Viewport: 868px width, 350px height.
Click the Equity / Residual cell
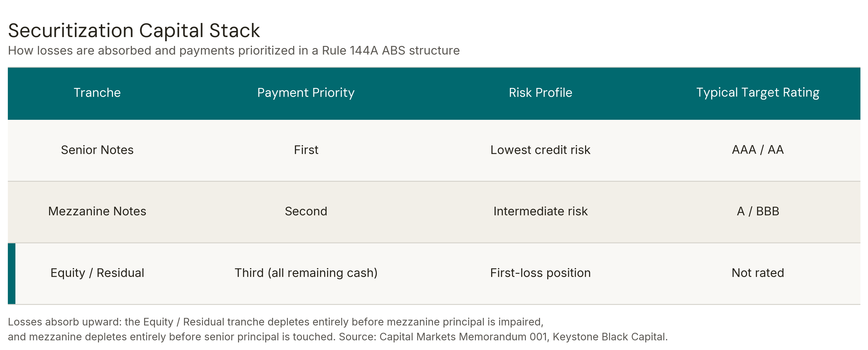click(x=97, y=273)
